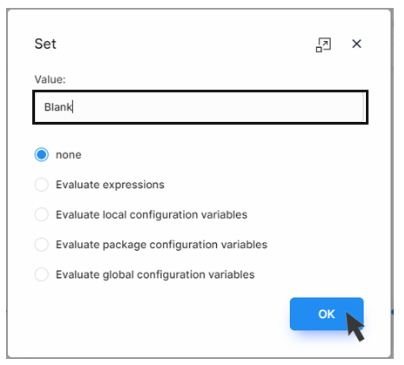Screen dimensions: 404x365
Task: Confirm the value with the OK button
Action: (327, 314)
